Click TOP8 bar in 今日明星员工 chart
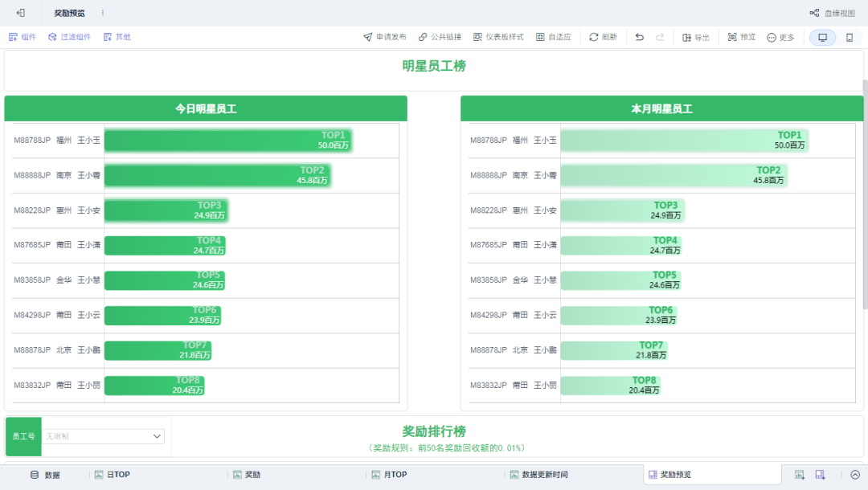The image size is (868, 490). click(154, 386)
